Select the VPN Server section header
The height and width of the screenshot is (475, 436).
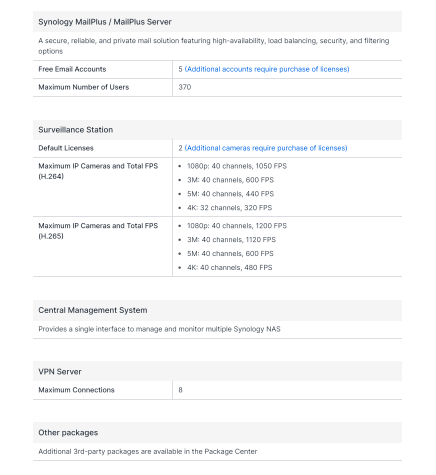(60, 372)
